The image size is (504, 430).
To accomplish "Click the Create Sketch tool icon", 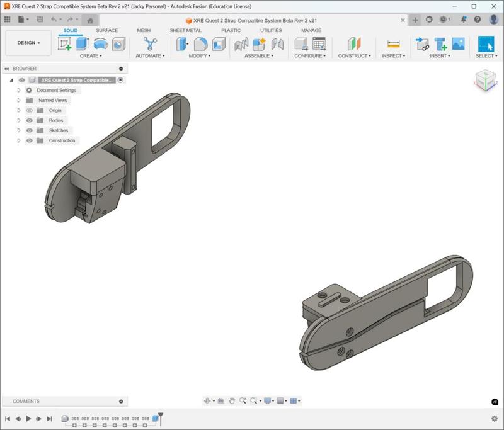I will (x=64, y=44).
